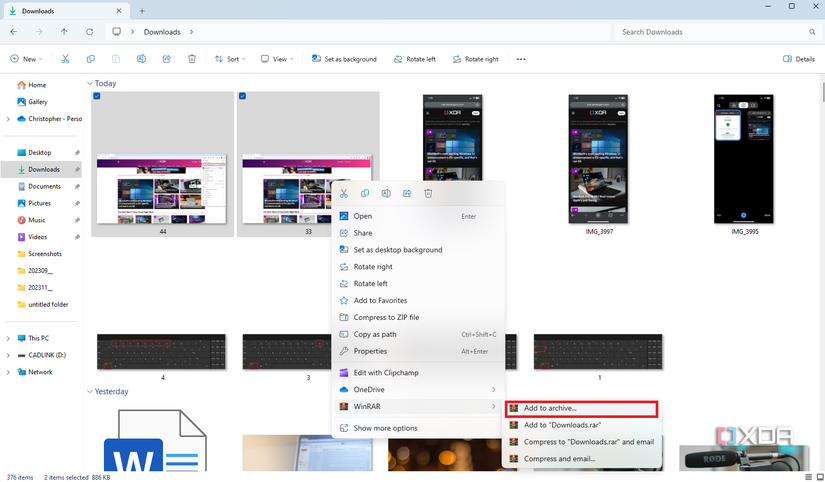
Task: Click the toolbar Delete trash icon
Action: 192,59
